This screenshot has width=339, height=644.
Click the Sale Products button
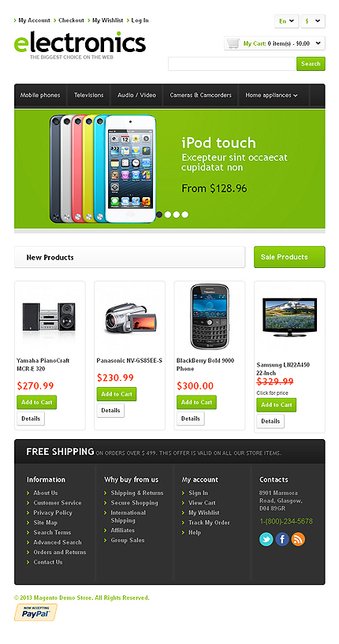point(289,257)
